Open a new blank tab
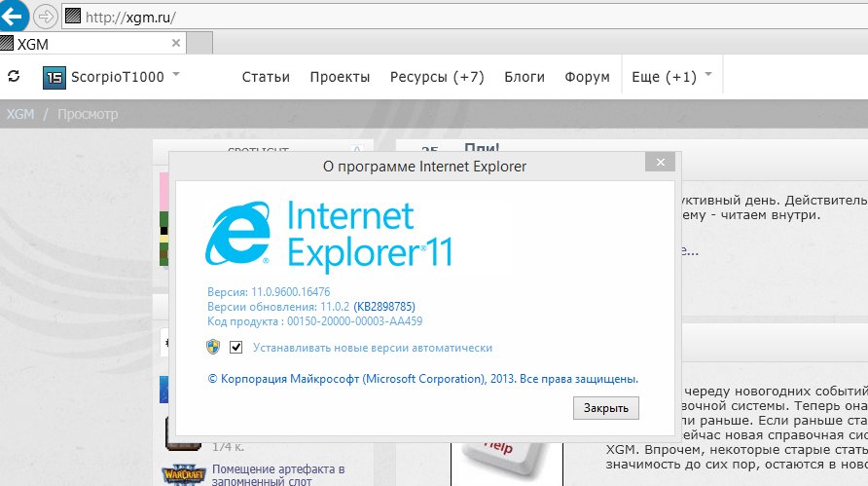 pos(199,43)
